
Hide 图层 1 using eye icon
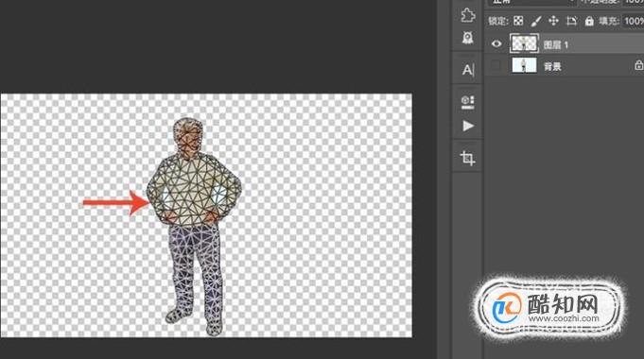pyautogui.click(x=496, y=43)
